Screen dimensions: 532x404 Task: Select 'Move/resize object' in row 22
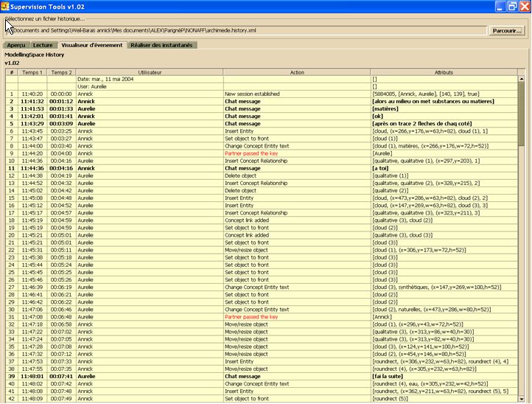point(297,250)
